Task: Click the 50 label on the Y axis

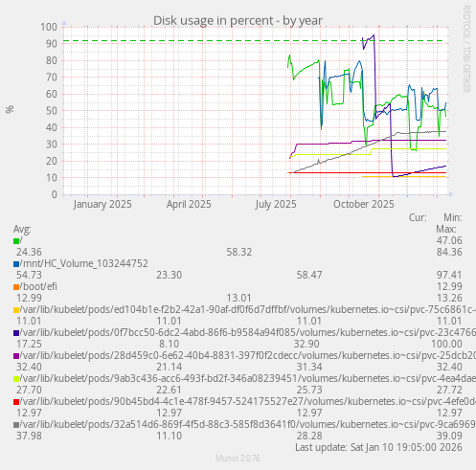Action: click(52, 111)
